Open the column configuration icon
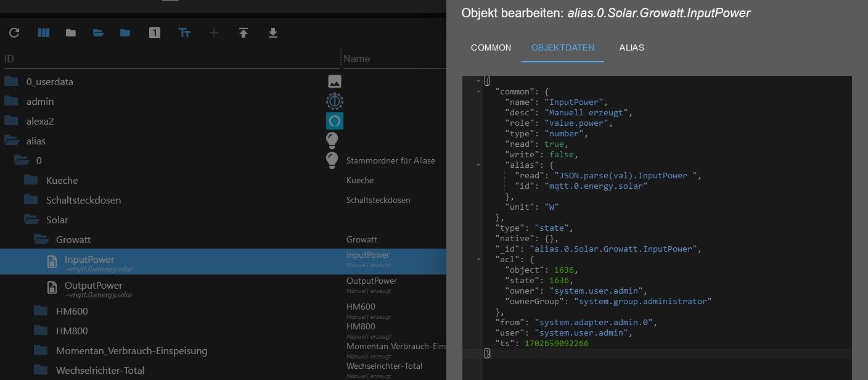Image resolution: width=868 pixels, height=380 pixels. 44,33
